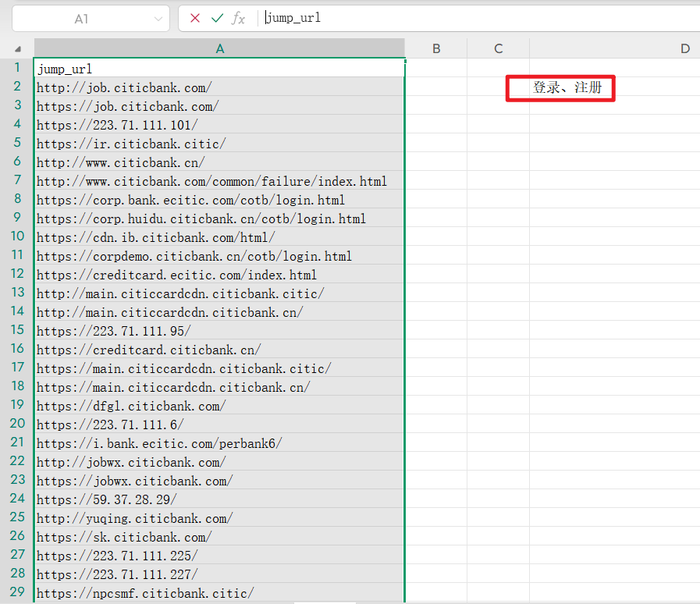Select the row 12 header
Image resolution: width=700 pixels, height=604 pixels.
(x=17, y=274)
